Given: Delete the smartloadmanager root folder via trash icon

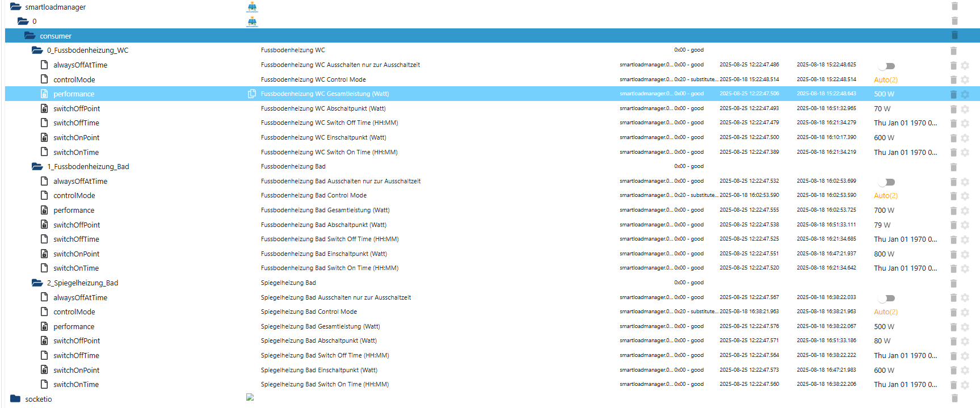Looking at the screenshot, I should (x=954, y=6).
